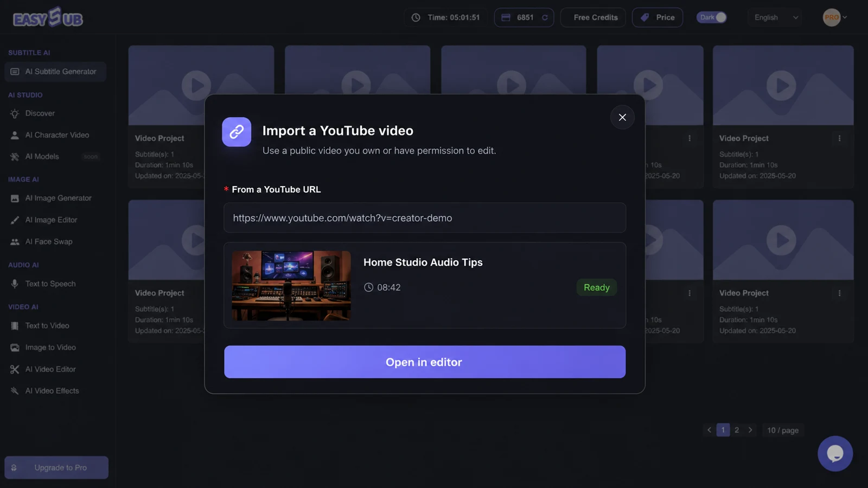Go to page 2

737,430
